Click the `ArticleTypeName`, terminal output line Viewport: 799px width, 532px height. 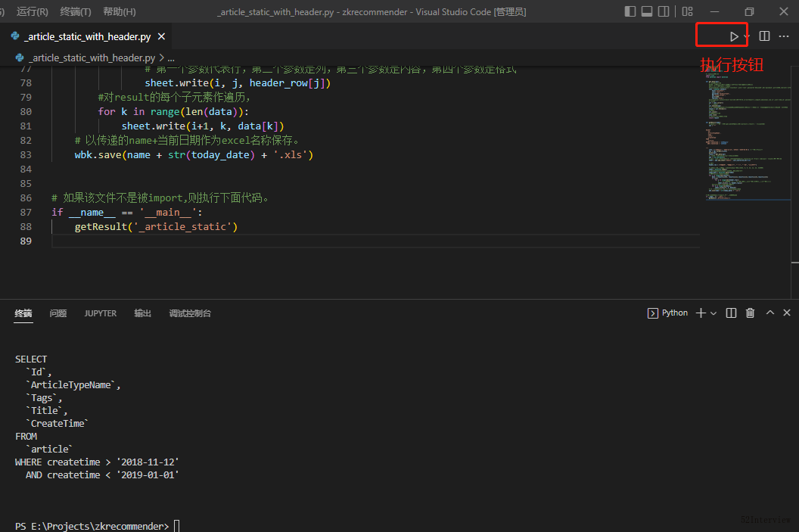[73, 385]
